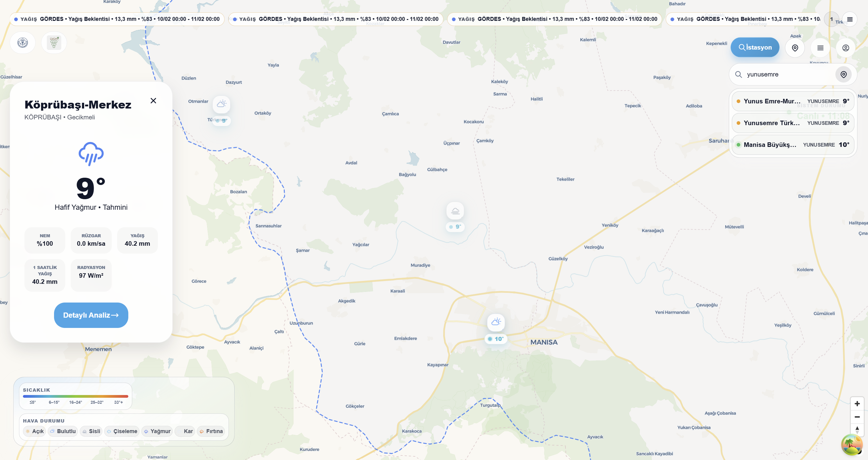Image resolution: width=868 pixels, height=460 pixels.
Task: Toggle the Yağmur weather filter chip
Action: [157, 431]
